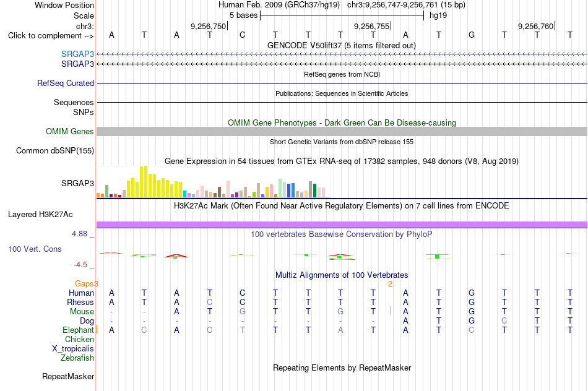Click the gray OMIM Genes item bar
588x391 pixels.
pyautogui.click(x=342, y=131)
